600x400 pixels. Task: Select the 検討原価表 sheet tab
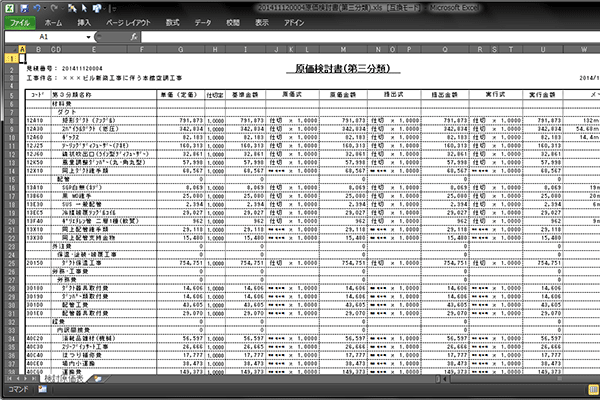64,379
